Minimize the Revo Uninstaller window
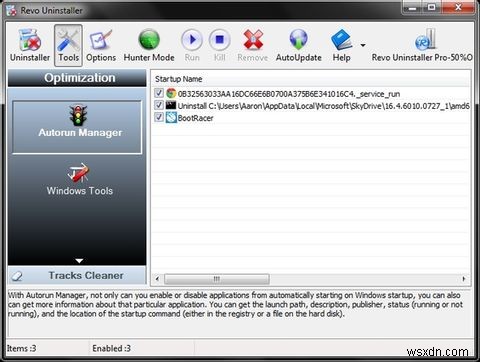Image resolution: width=480 pixels, height=362 pixels. tap(412, 7)
